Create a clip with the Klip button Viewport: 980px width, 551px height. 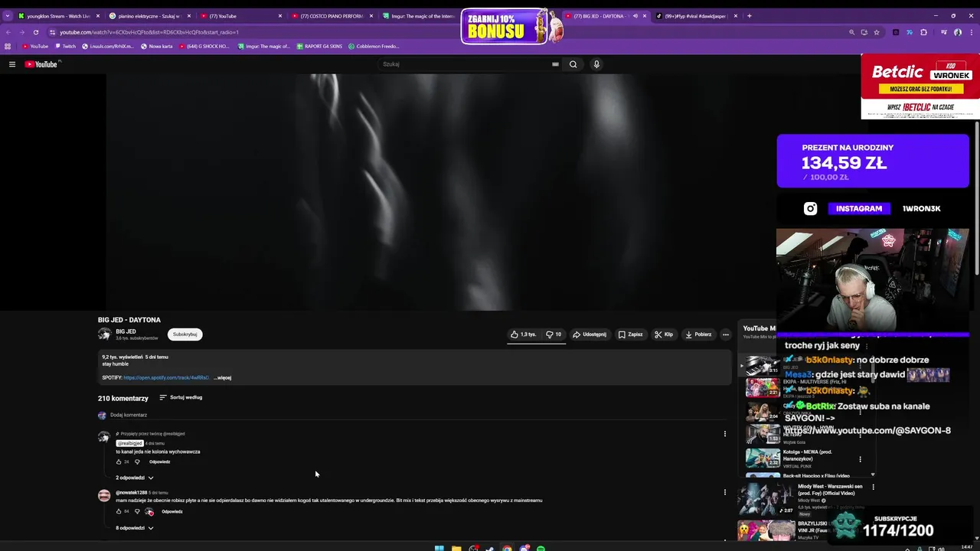pos(664,334)
